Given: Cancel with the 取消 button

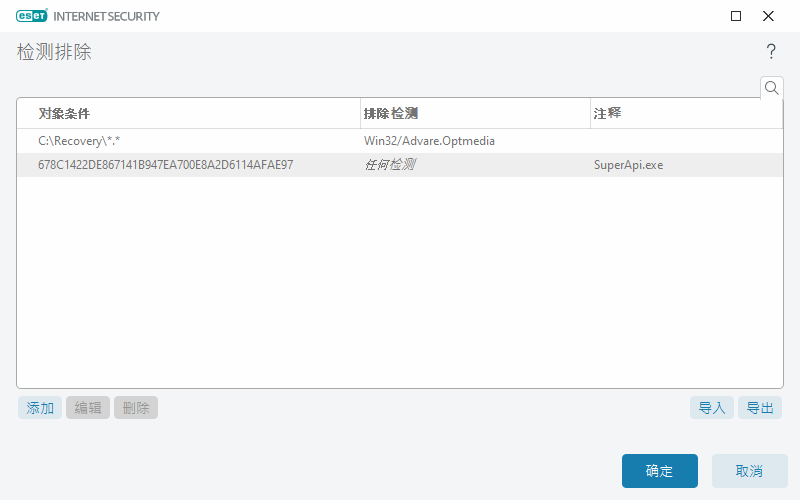Looking at the screenshot, I should pyautogui.click(x=749, y=471).
